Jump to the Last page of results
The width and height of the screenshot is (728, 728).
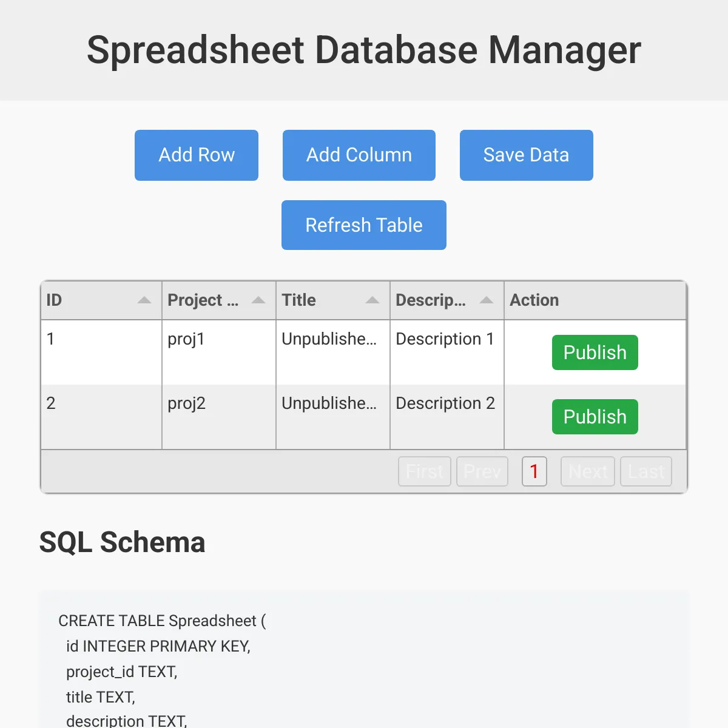pyautogui.click(x=645, y=471)
